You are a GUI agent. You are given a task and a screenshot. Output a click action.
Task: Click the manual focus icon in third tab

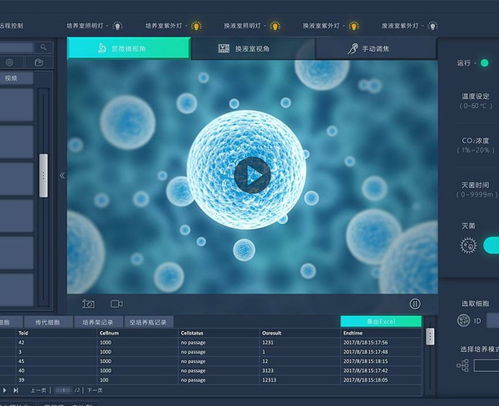353,49
